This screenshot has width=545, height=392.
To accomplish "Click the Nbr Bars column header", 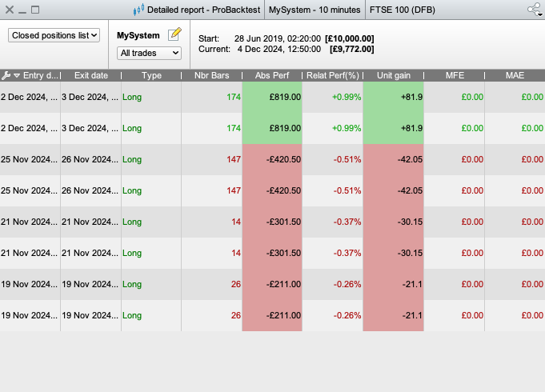I will (211, 75).
